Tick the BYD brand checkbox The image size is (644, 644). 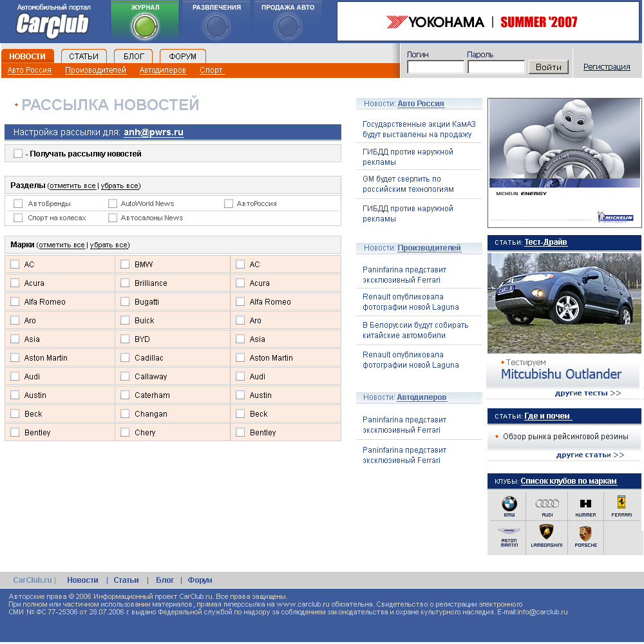125,339
